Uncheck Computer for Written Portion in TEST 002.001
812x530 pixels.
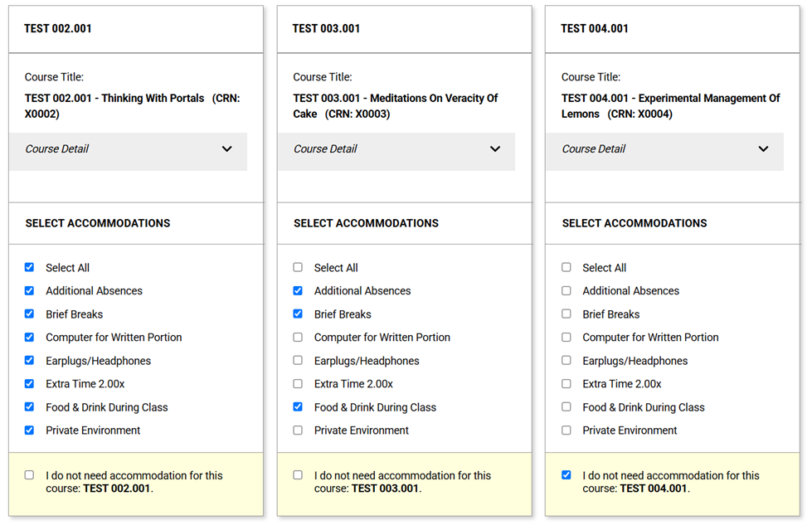29,337
